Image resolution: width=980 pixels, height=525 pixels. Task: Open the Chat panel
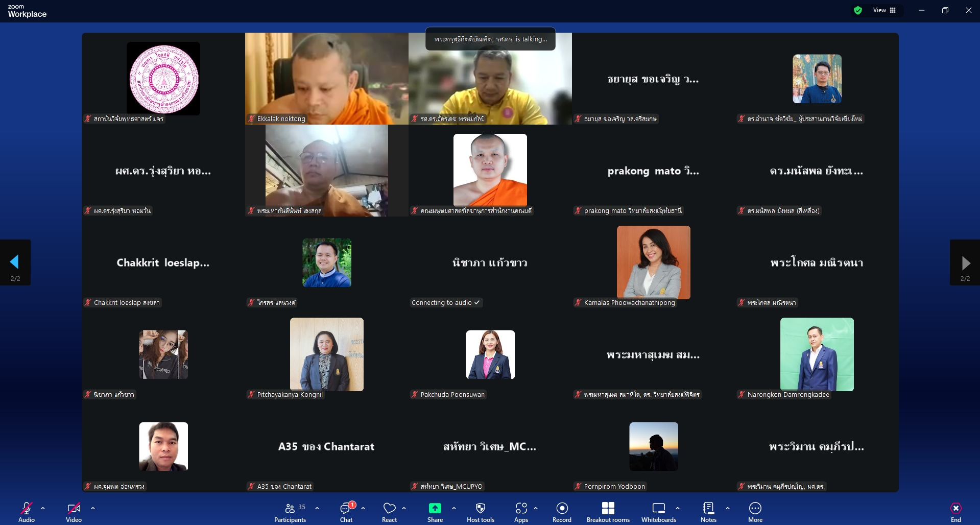click(346, 512)
